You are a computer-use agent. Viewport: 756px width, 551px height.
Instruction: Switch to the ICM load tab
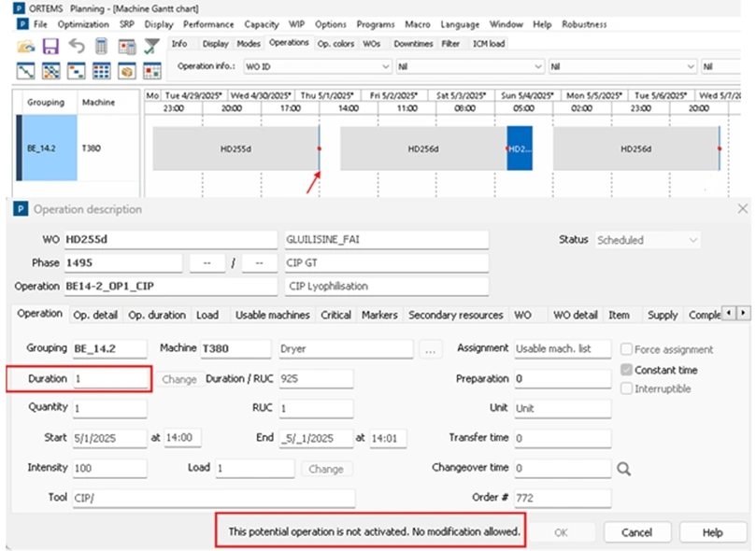point(489,44)
